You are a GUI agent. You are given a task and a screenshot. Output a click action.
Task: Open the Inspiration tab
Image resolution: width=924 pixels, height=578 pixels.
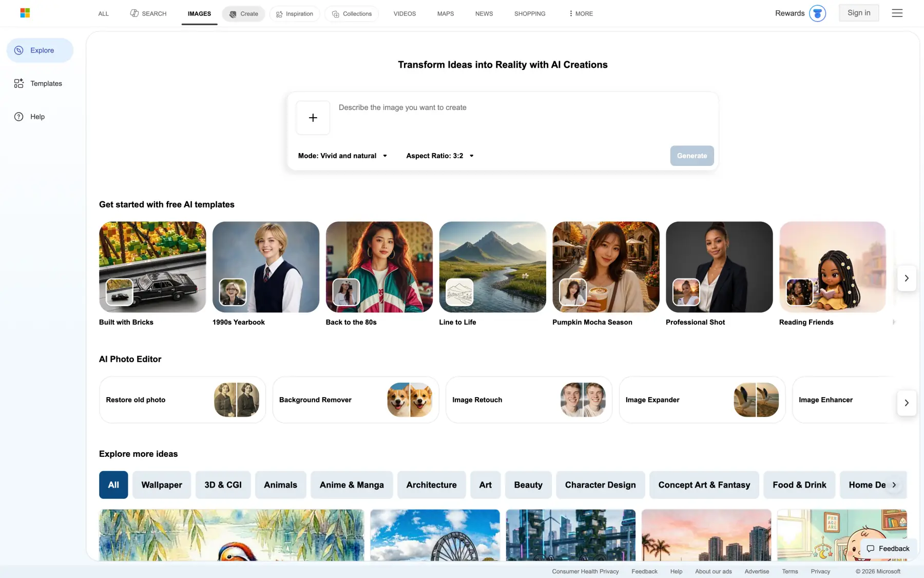pos(295,14)
